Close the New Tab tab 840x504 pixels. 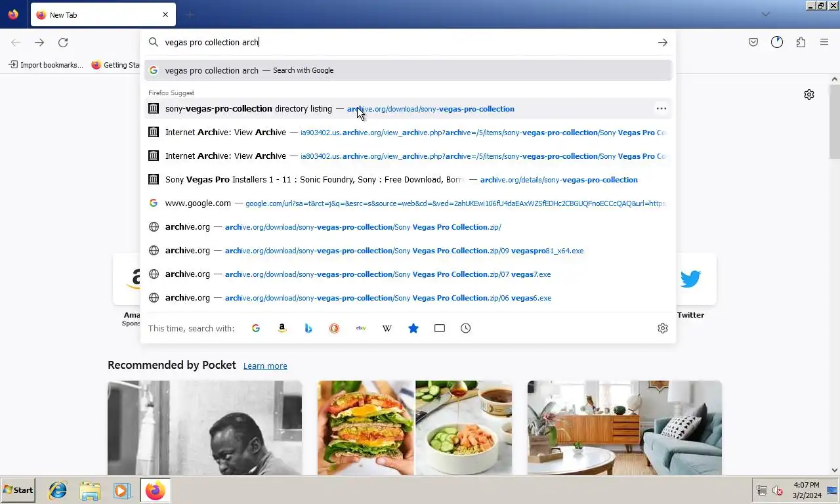click(x=165, y=14)
